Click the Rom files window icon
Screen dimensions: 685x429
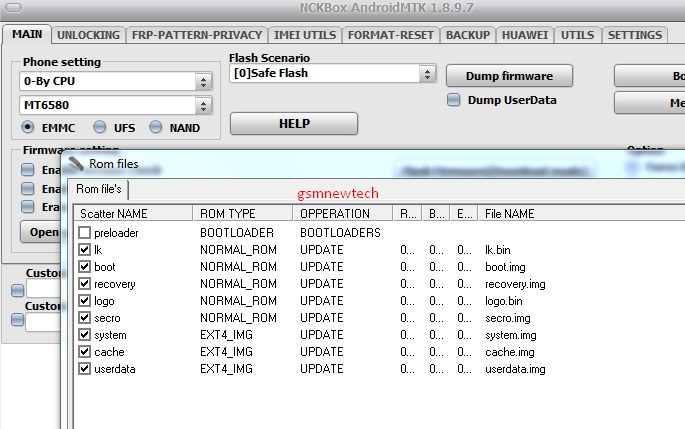click(x=76, y=164)
